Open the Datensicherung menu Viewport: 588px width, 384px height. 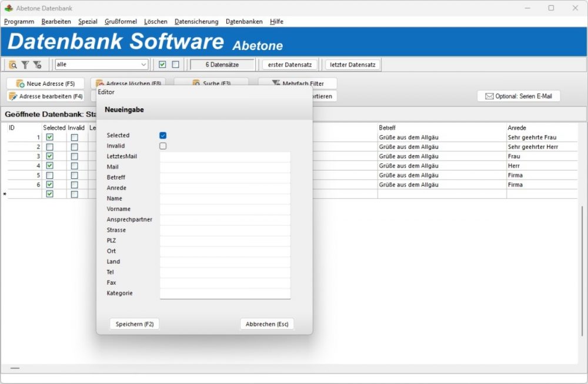pyautogui.click(x=196, y=21)
